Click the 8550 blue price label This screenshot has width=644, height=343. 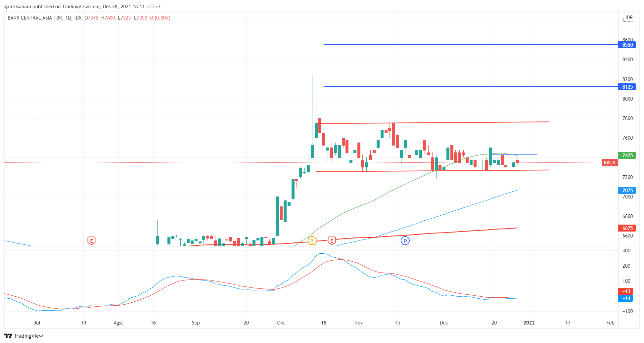(627, 45)
